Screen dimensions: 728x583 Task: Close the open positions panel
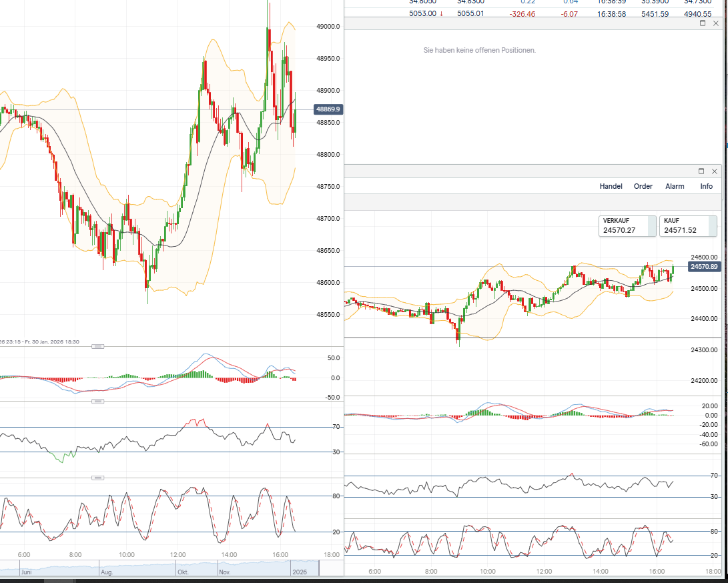[715, 23]
